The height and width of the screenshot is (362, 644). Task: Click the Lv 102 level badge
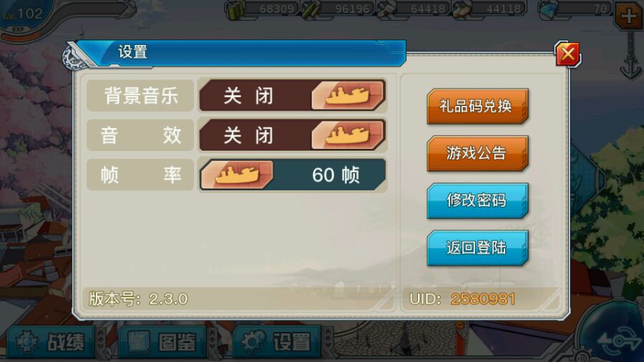(x=23, y=15)
